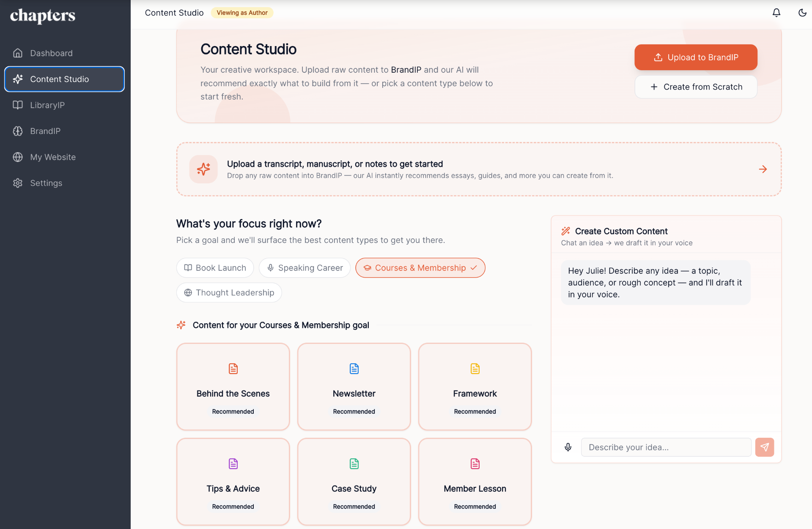
Task: Select the Book Launch goal
Action: coord(215,267)
